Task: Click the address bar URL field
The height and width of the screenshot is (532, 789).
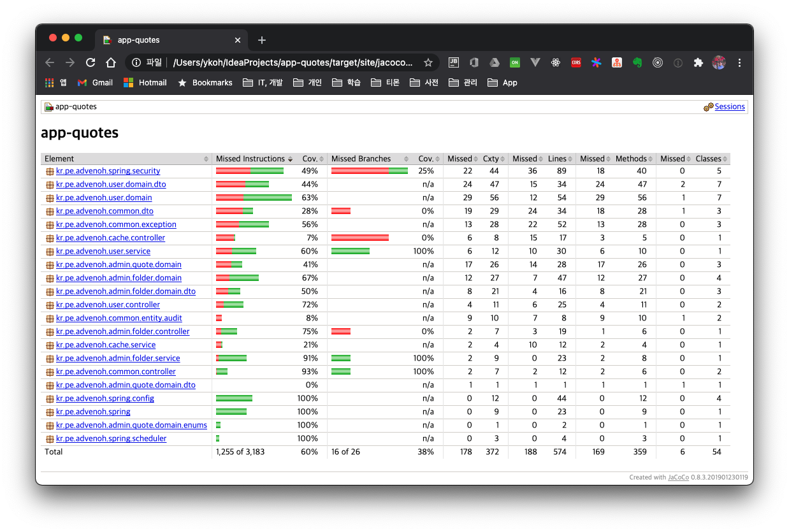Action: point(293,62)
